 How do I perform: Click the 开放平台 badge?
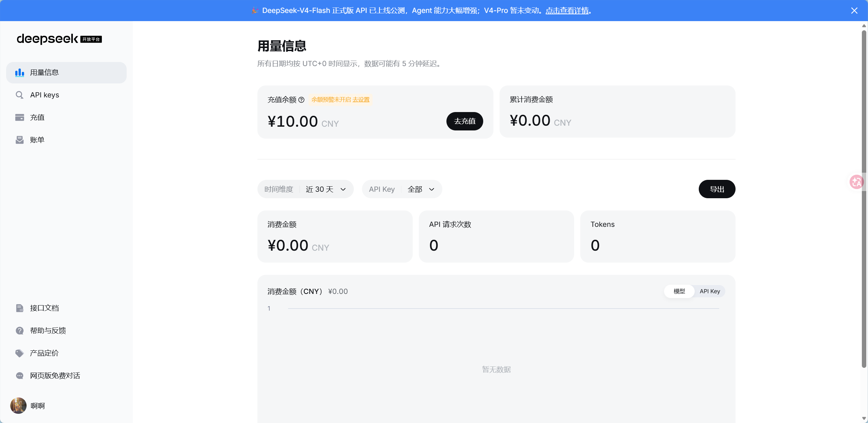[91, 40]
